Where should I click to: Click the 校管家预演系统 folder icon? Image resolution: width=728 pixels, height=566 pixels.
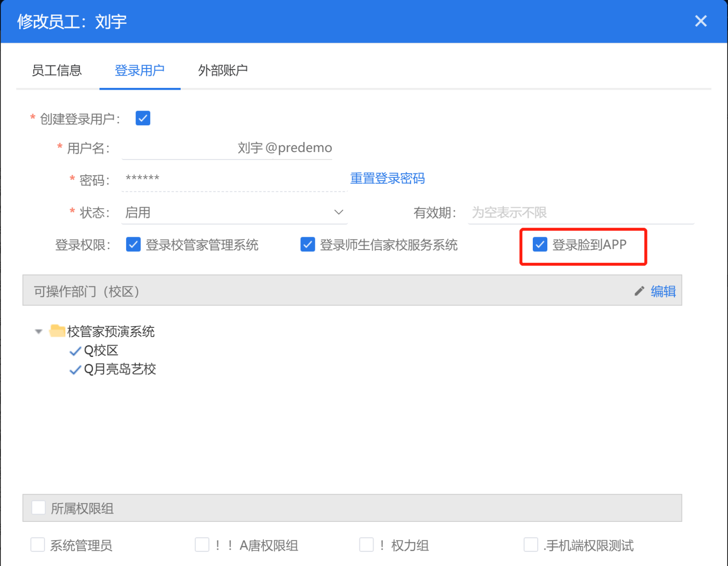[57, 331]
